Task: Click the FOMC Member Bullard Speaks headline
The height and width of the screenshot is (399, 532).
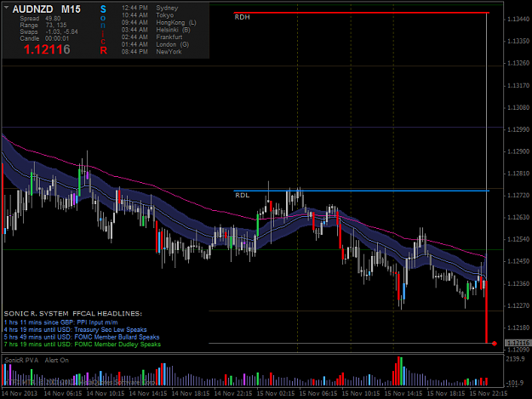Action: [x=82, y=337]
